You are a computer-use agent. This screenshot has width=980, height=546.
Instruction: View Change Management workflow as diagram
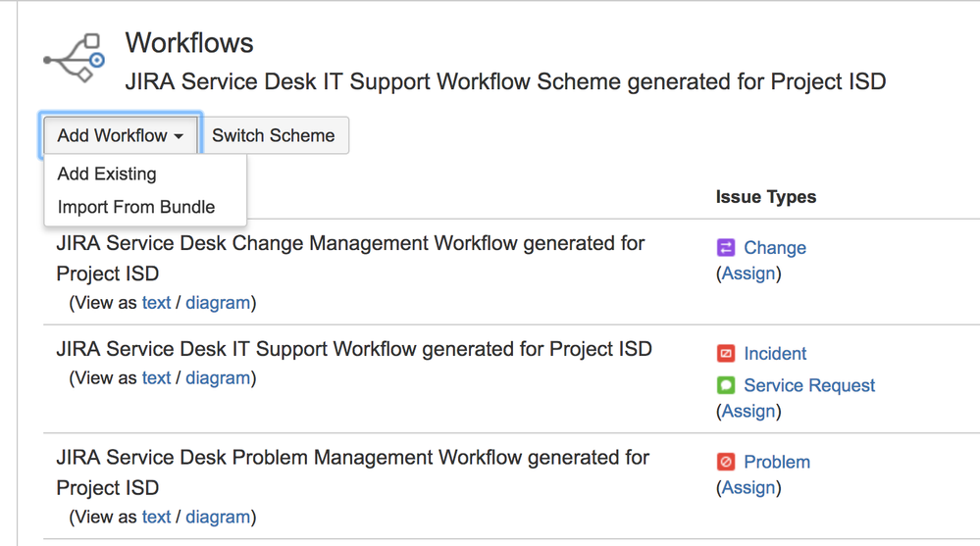coord(218,303)
